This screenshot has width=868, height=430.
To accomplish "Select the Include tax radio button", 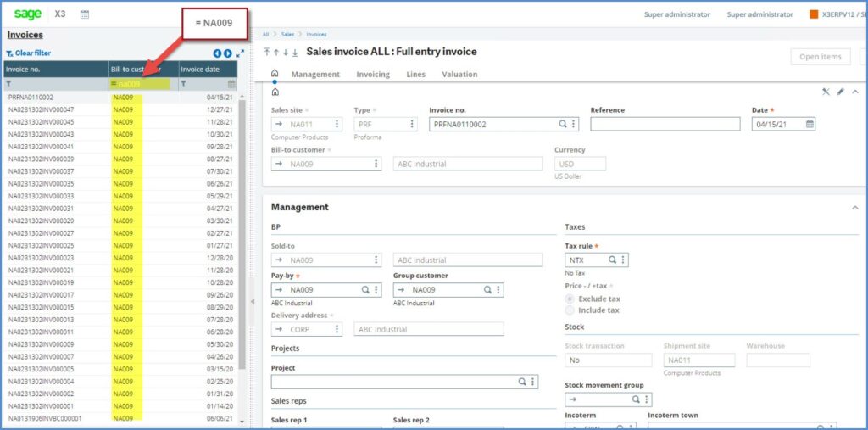I will pos(570,310).
